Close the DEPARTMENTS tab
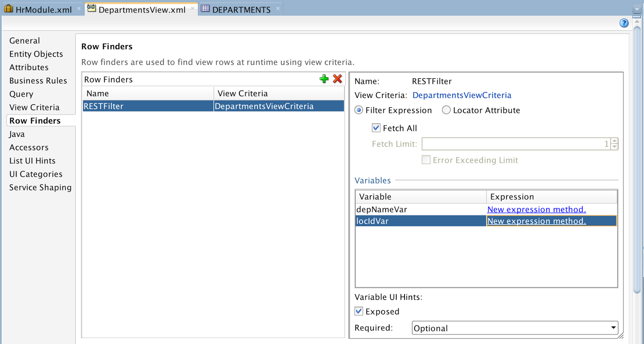Screen dimensions: 644x344 pyautogui.click(x=278, y=8)
